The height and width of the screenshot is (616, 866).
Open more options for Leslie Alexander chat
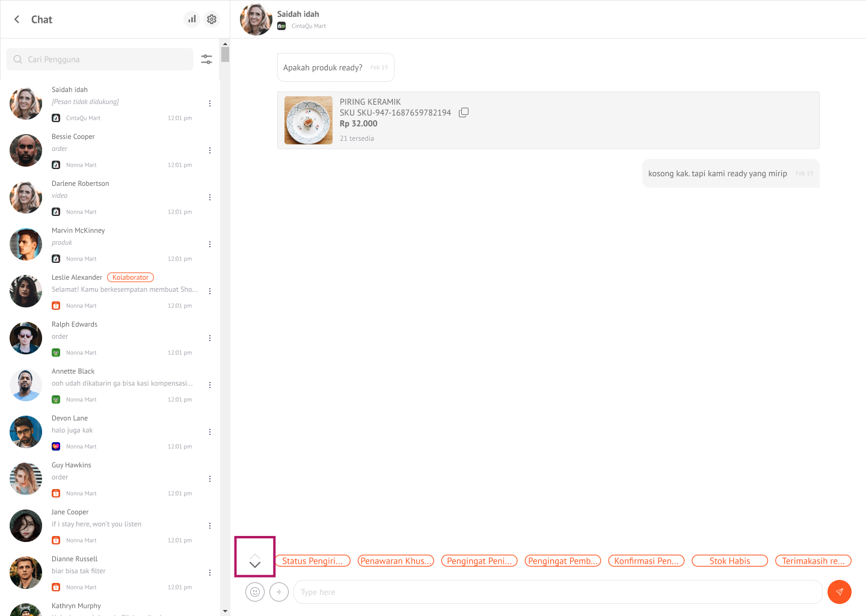(x=210, y=291)
